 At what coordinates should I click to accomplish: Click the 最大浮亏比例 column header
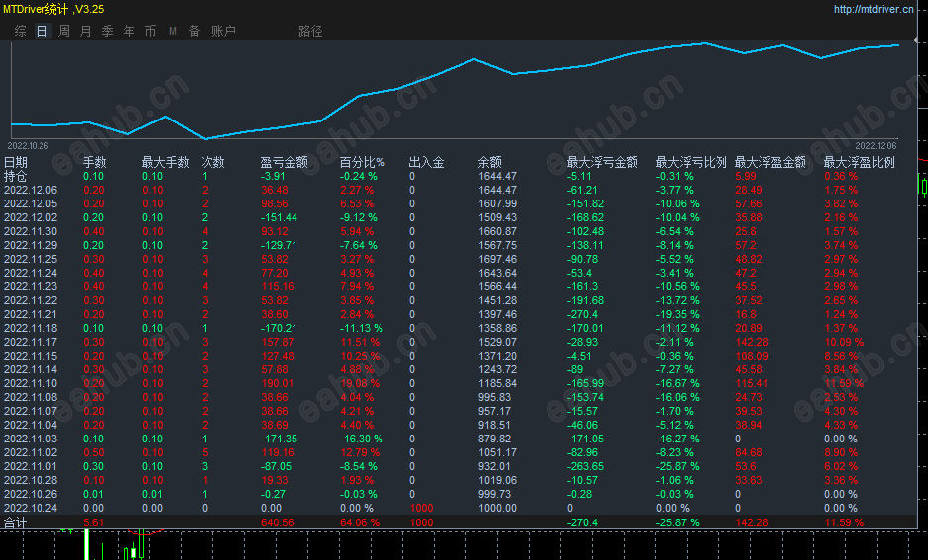pyautogui.click(x=691, y=162)
